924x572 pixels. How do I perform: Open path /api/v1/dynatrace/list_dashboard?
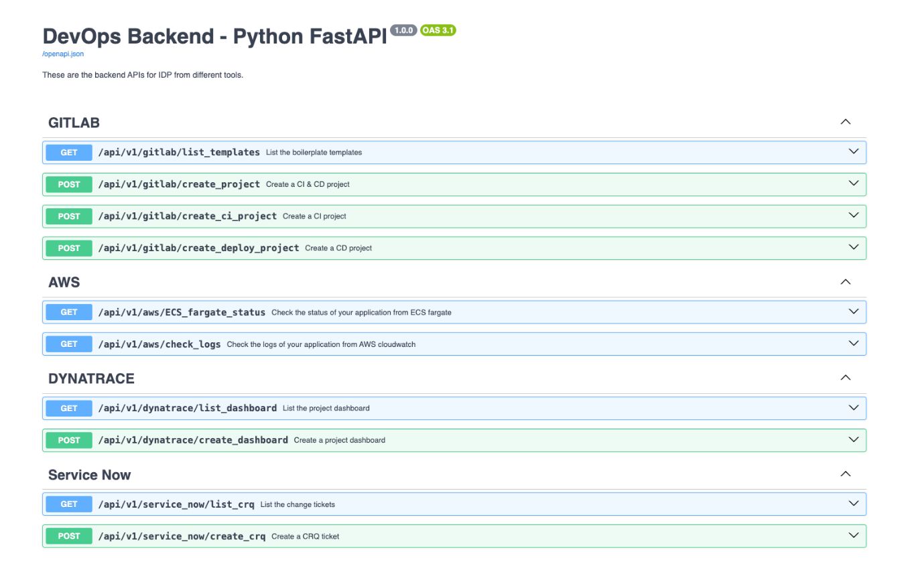pos(188,408)
